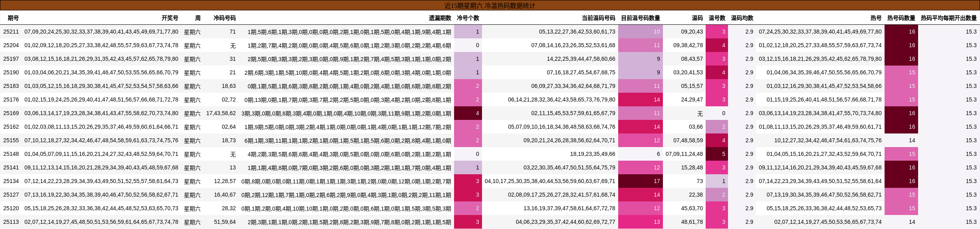Select hot count cell 15 in row 25190

901,72
